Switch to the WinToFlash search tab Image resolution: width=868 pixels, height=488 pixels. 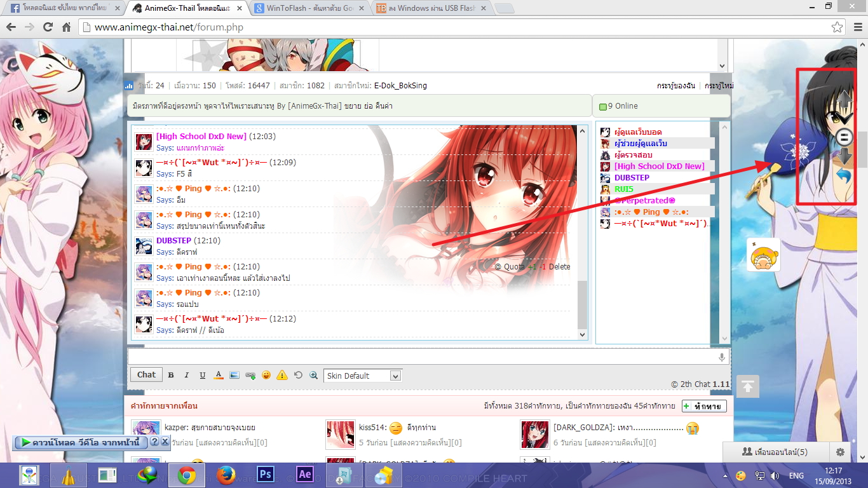(309, 8)
